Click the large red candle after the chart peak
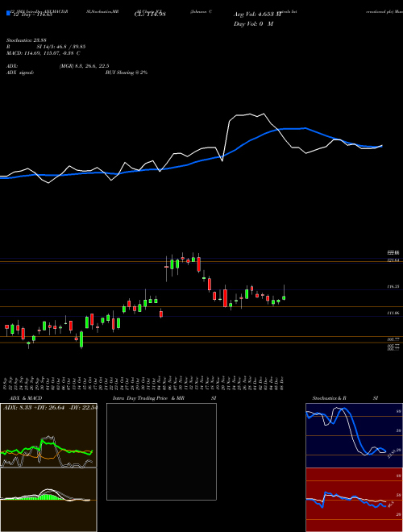This screenshot has width=403, height=532. (x=198, y=264)
